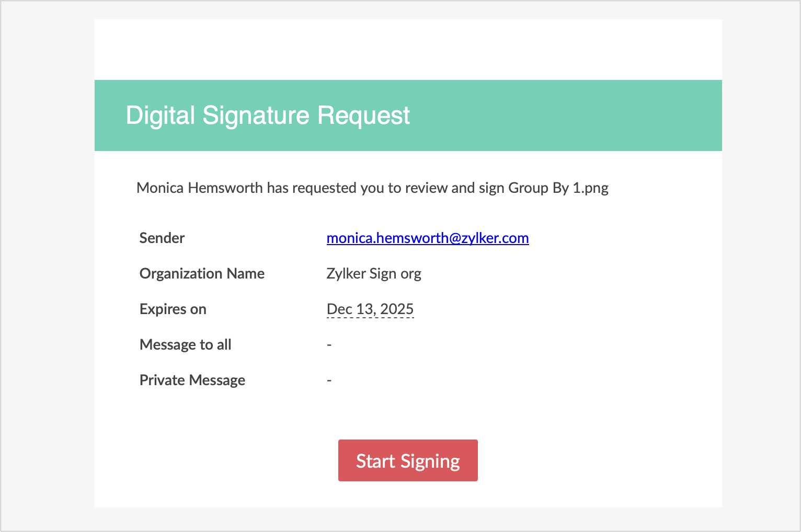Click the Dec 13, 2025 expiry date
801x532 pixels.
(x=370, y=309)
